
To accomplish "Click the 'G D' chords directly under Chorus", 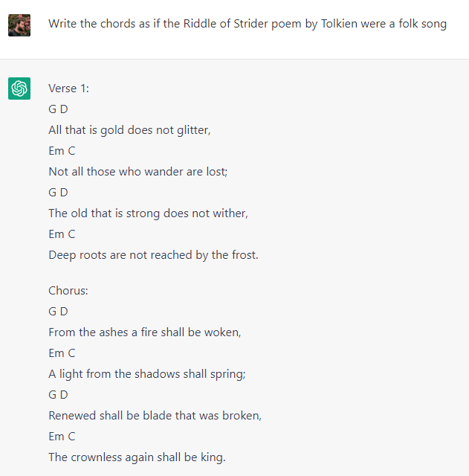I will [58, 311].
